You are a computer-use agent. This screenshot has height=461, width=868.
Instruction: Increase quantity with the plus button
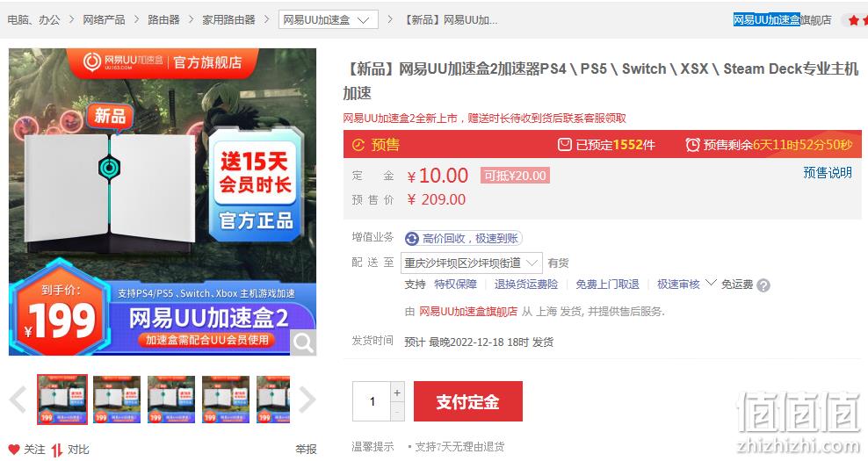[397, 393]
